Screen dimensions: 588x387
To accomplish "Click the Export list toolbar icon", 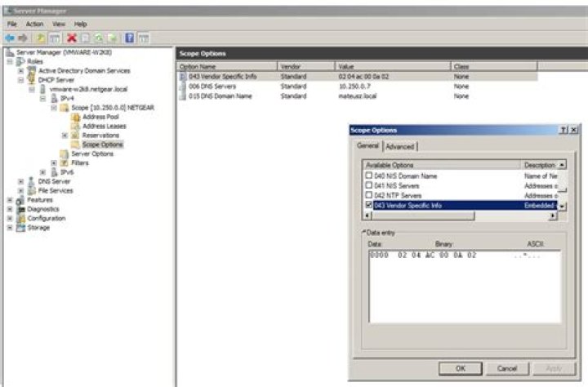I will (112, 38).
